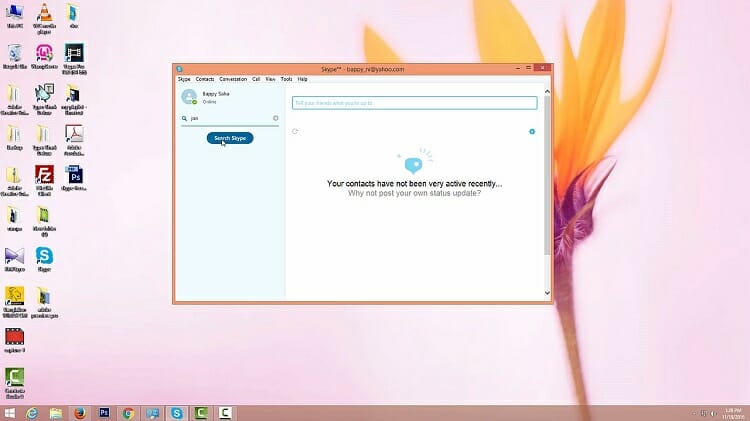The image size is (750, 421).
Task: Select the Camtasia Studio desktop icon
Action: 14,384
